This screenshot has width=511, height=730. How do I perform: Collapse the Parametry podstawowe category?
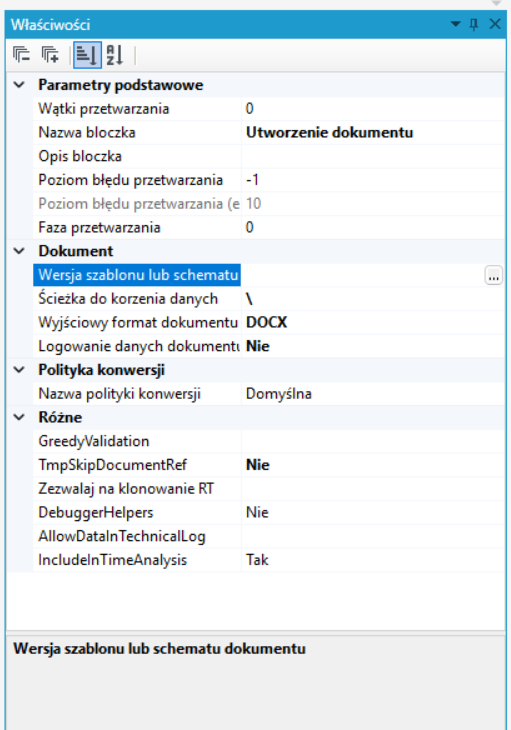pyautogui.click(x=19, y=85)
